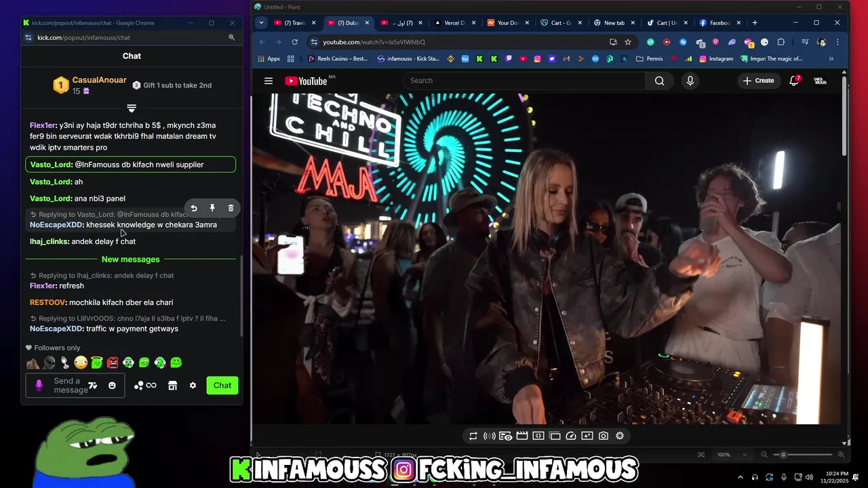Open infamouss Kick bookmark
868x488 pixels.
pos(408,59)
